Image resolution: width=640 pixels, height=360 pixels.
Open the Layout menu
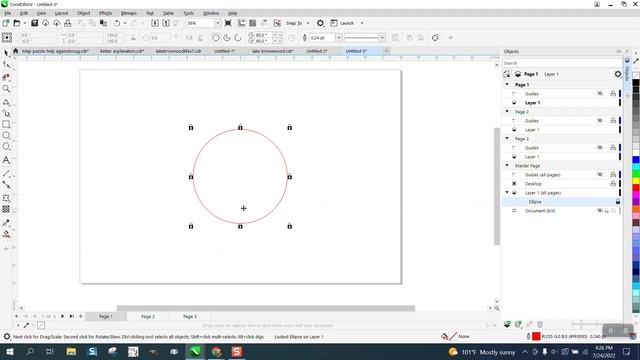tap(61, 13)
